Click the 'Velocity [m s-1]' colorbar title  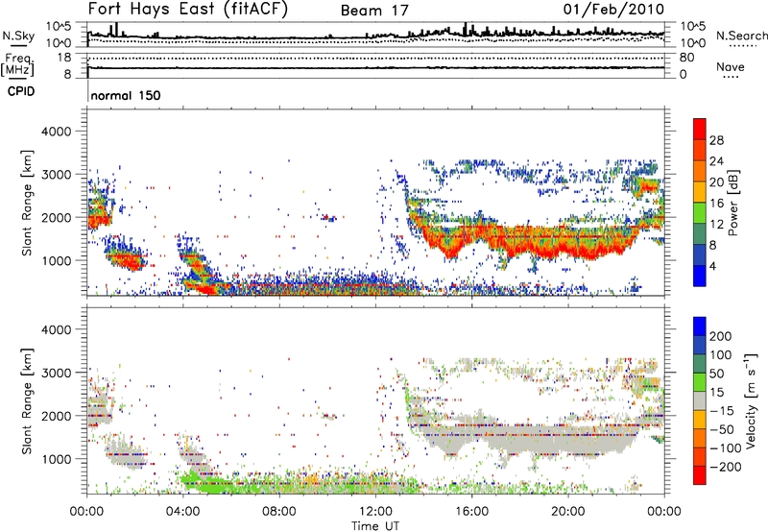click(x=751, y=400)
